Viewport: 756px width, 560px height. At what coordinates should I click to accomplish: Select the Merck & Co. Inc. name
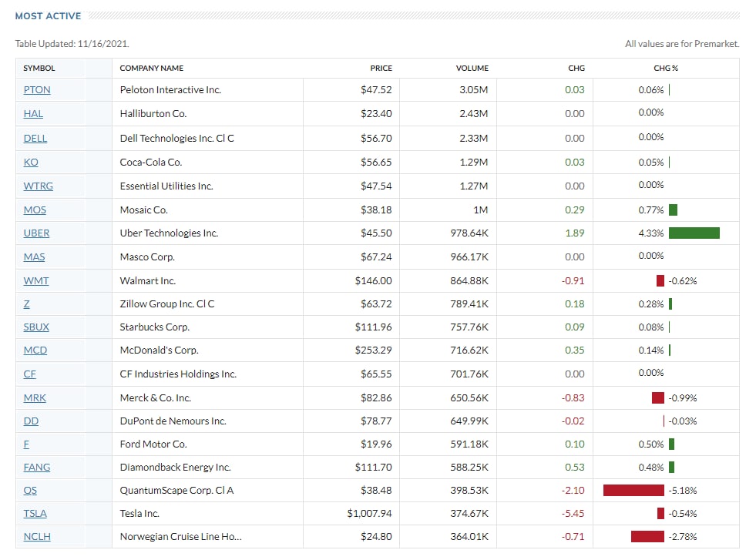(155, 398)
